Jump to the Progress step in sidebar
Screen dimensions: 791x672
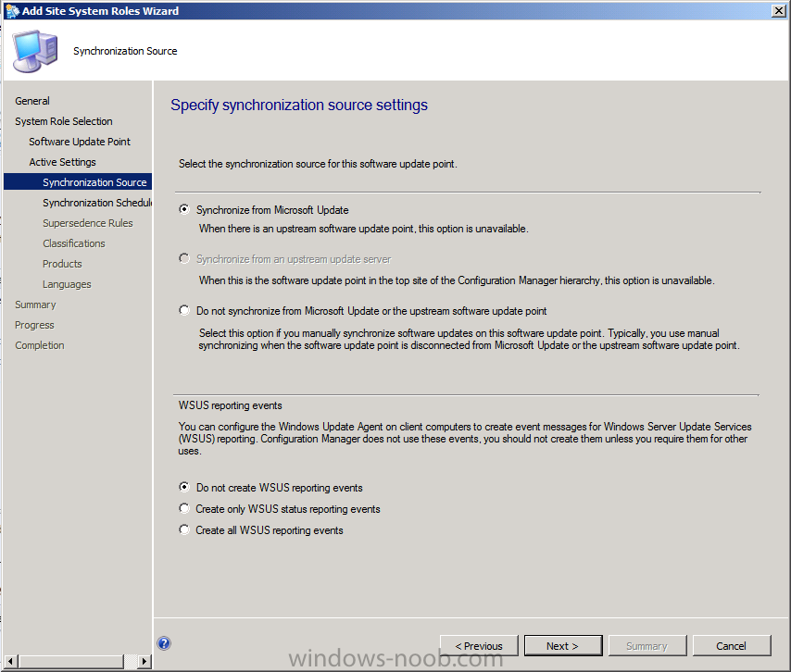34,325
